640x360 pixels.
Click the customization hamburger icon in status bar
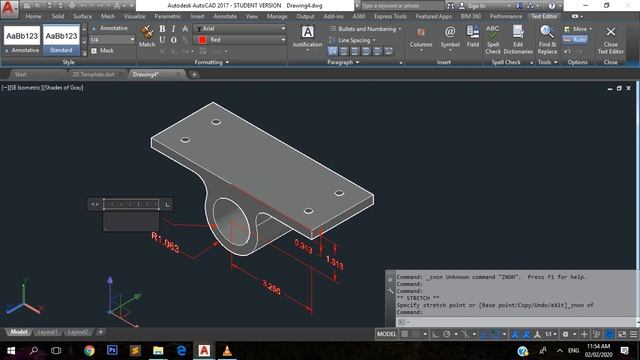(633, 334)
